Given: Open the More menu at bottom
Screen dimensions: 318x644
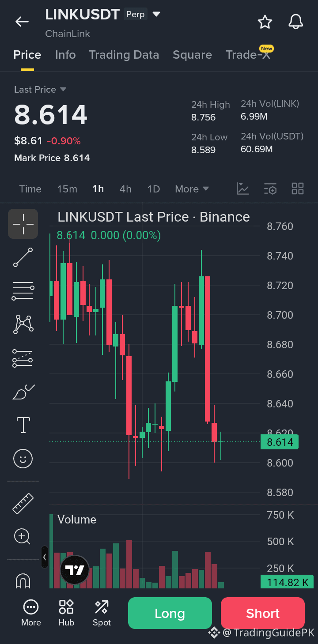Looking at the screenshot, I should click(31, 613).
